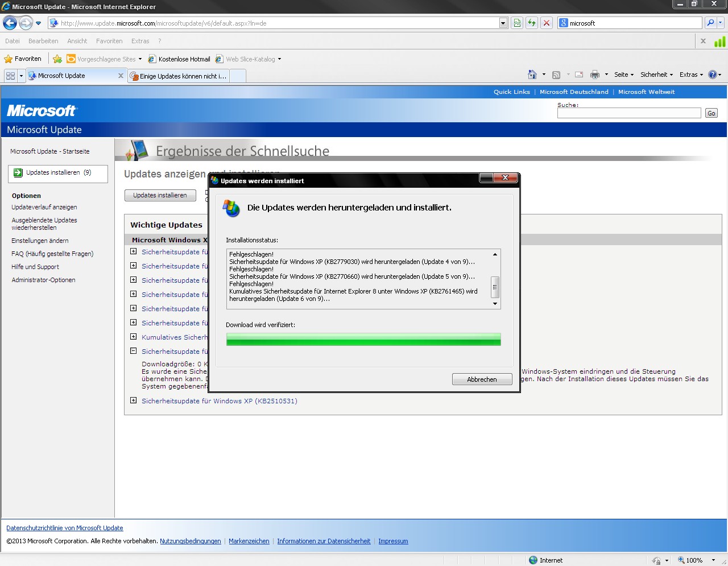Screen dimensions: 728x566
Task: Click the Installationsstatus scrollbar thumb
Action: point(495,287)
